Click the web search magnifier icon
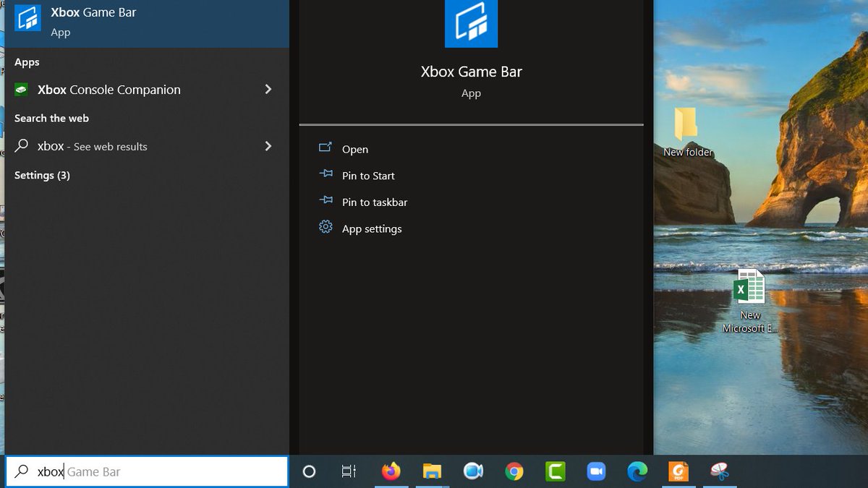 tap(22, 146)
